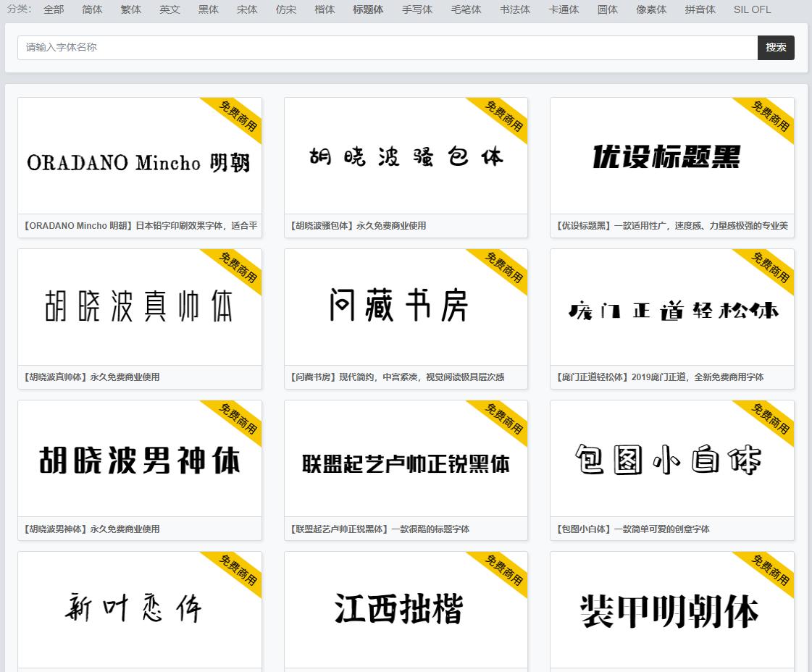Switch to the 英文 fonts tab
The height and width of the screenshot is (672, 812).
tap(169, 9)
